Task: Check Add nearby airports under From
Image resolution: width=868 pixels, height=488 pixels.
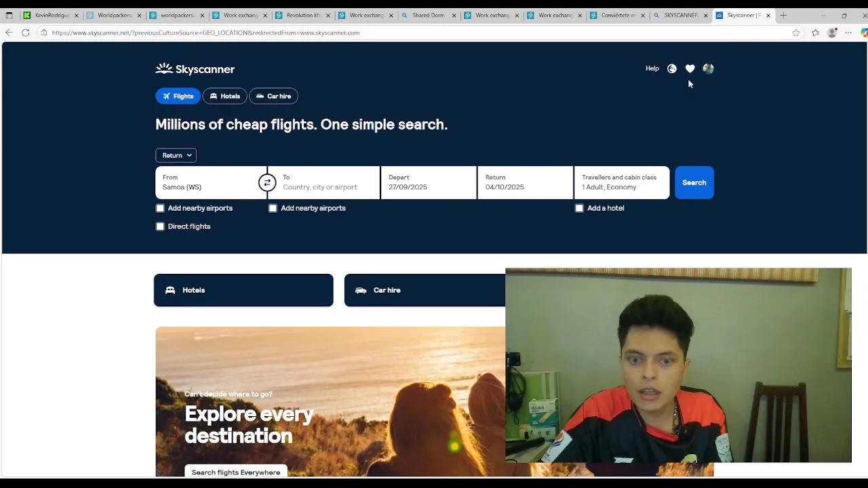Action: [x=160, y=208]
